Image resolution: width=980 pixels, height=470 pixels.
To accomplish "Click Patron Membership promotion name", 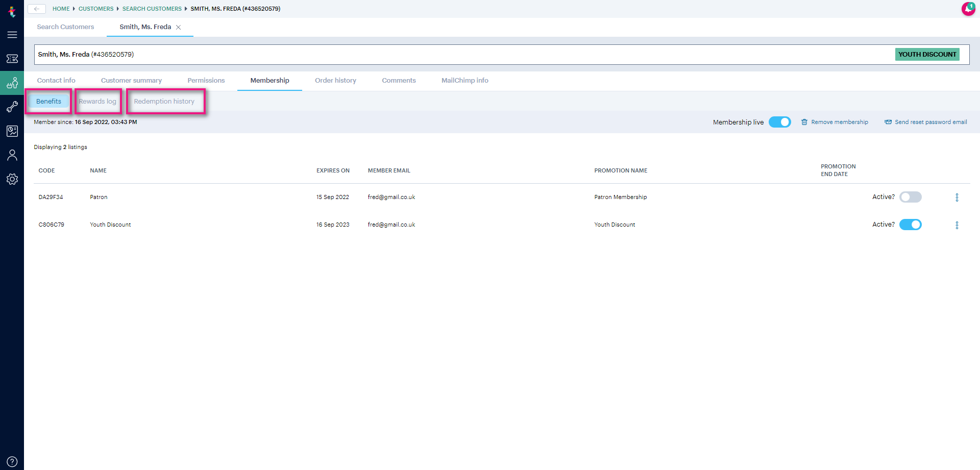I will [620, 197].
